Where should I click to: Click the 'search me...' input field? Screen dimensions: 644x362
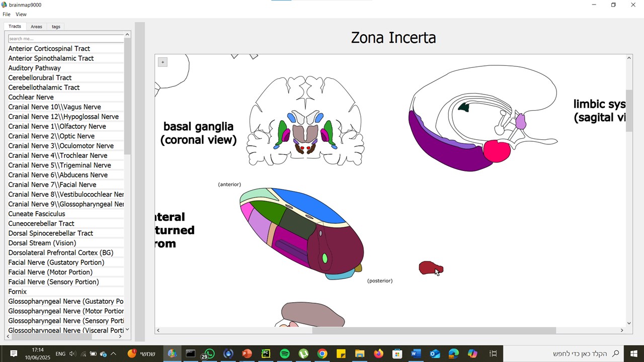pos(65,39)
